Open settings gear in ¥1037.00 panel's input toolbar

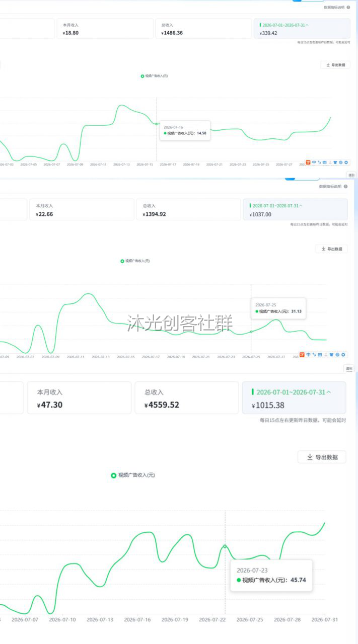tap(343, 355)
